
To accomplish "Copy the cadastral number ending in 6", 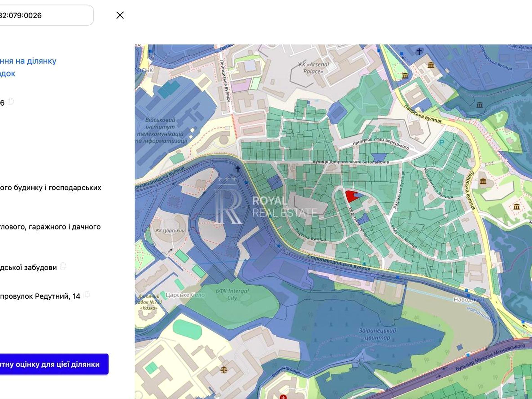I will click(x=11, y=102).
